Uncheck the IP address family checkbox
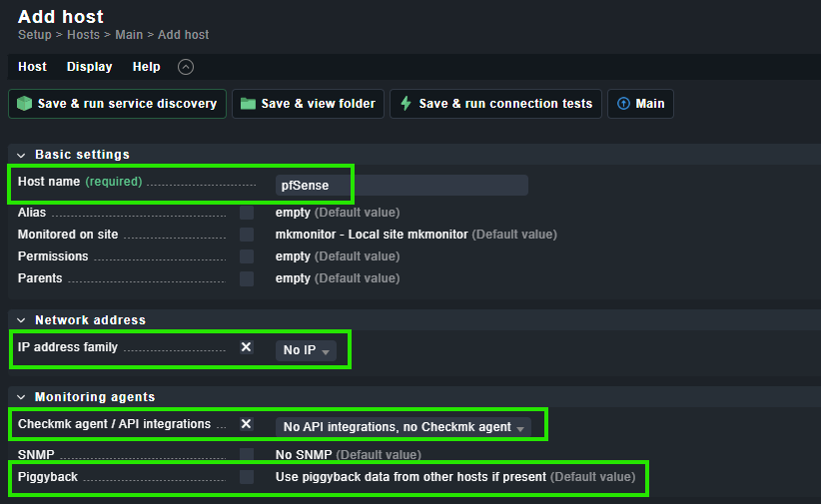Viewport: 821px width, 504px height. tap(246, 348)
